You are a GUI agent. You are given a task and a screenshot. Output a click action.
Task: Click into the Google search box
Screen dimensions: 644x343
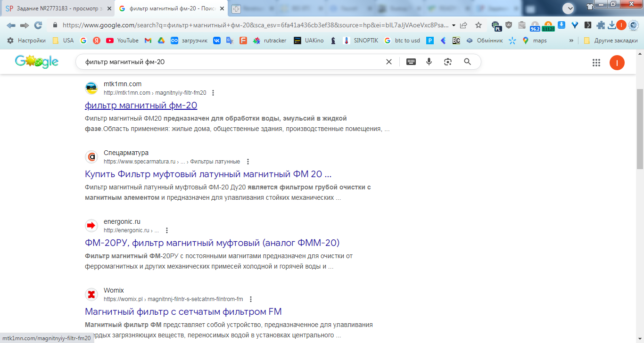(x=231, y=62)
